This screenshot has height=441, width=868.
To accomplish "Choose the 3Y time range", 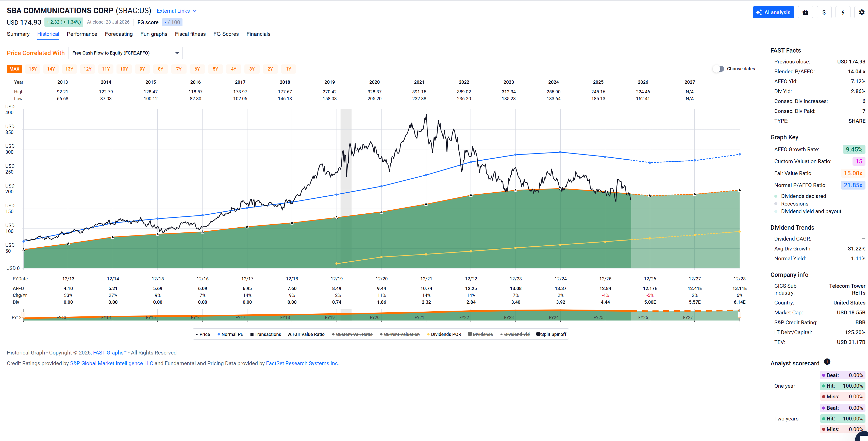I will click(252, 69).
